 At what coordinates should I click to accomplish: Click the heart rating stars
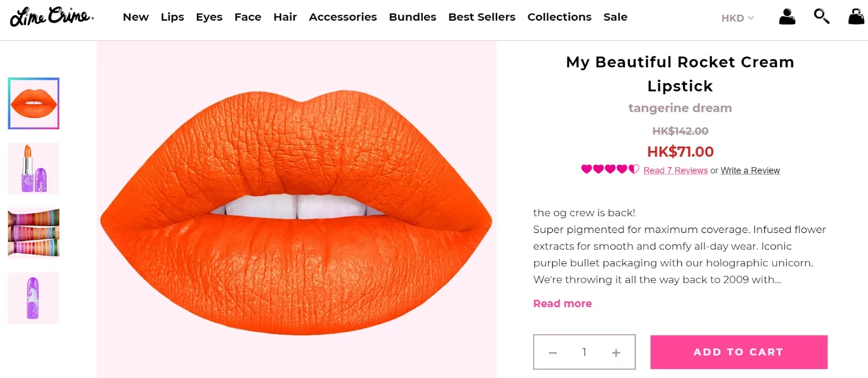tap(610, 169)
